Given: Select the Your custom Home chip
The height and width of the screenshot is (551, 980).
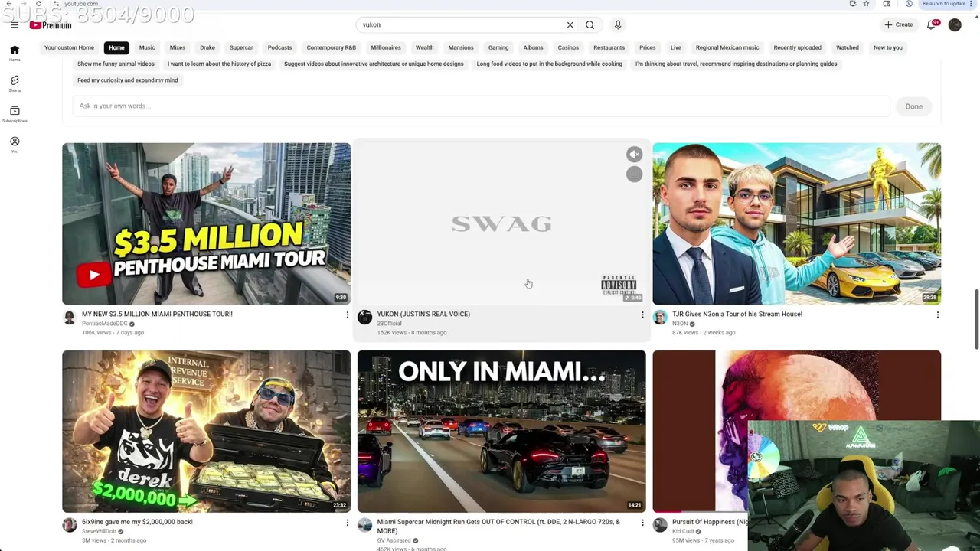Looking at the screenshot, I should point(69,47).
